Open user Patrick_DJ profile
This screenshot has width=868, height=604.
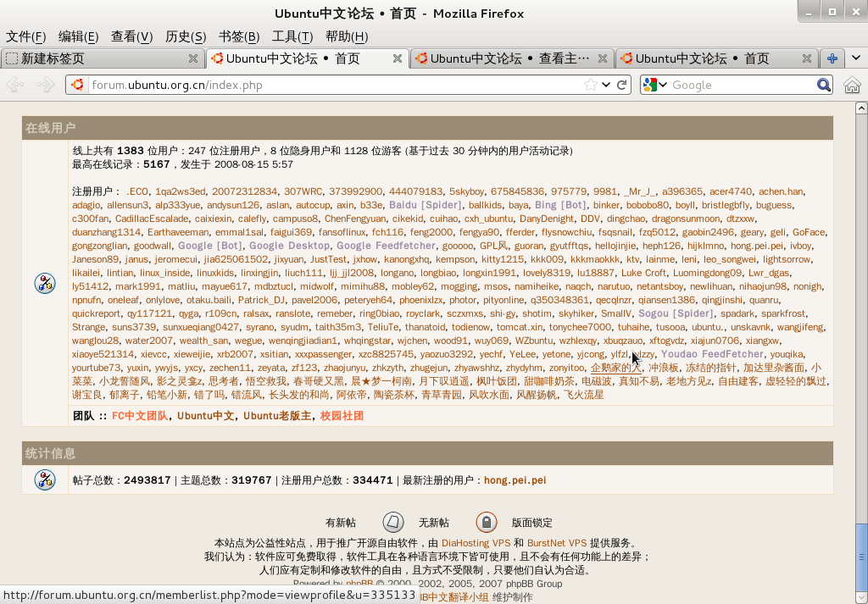coord(260,300)
